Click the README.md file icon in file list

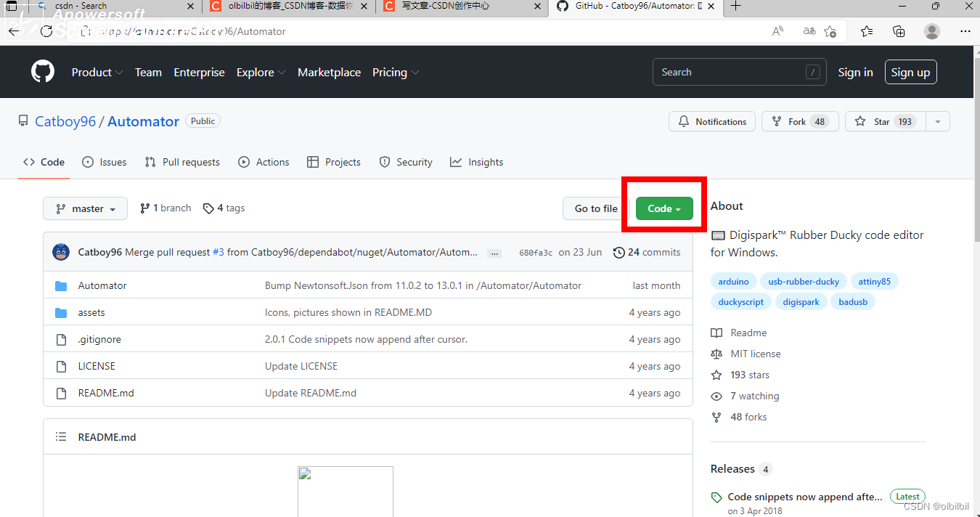coord(61,393)
